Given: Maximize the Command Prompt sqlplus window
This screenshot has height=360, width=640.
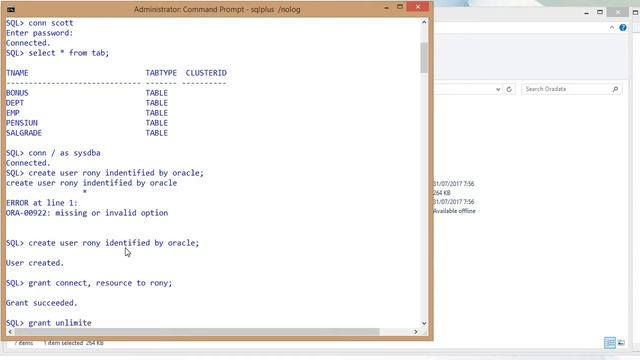Looking at the screenshot, I should (x=400, y=7).
